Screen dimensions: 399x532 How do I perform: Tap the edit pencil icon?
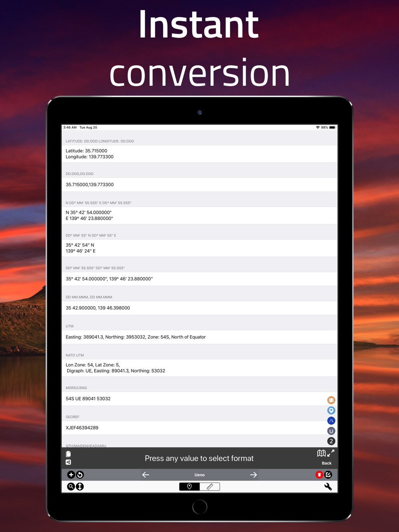click(x=328, y=475)
